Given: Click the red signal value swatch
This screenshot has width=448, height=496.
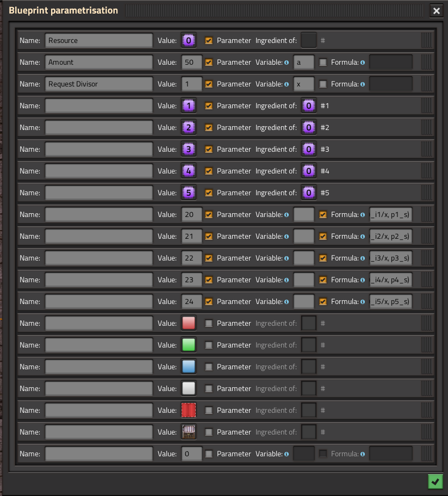Looking at the screenshot, I should [189, 324].
